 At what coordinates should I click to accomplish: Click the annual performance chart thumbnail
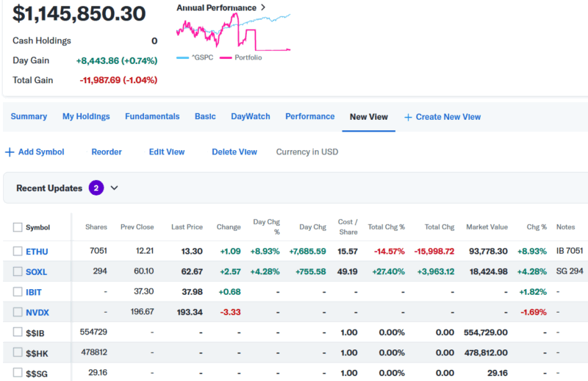pos(233,31)
